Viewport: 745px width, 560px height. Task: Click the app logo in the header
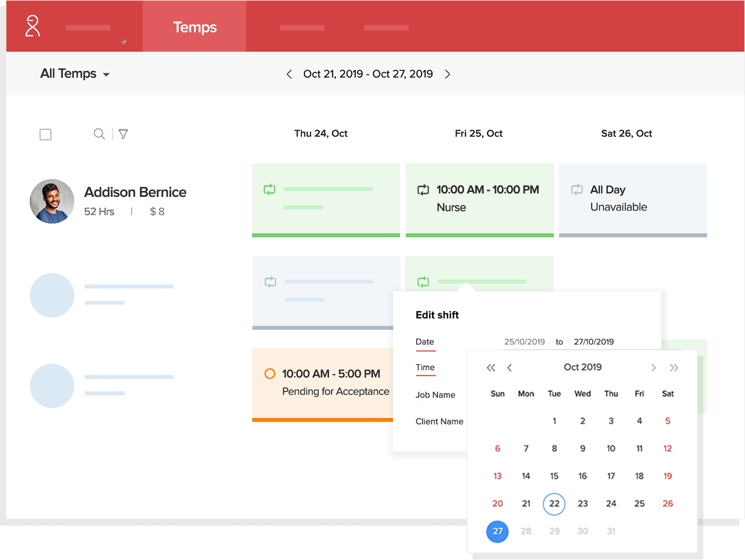(x=33, y=26)
